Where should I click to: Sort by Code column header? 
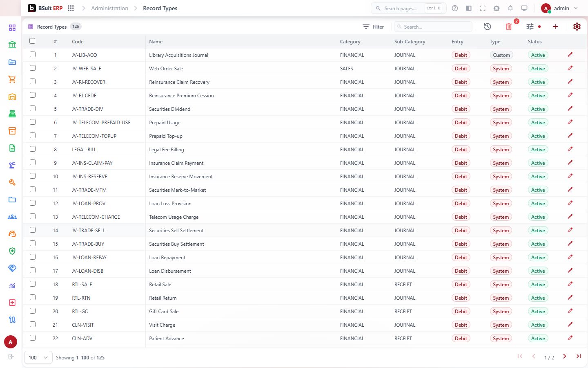78,42
